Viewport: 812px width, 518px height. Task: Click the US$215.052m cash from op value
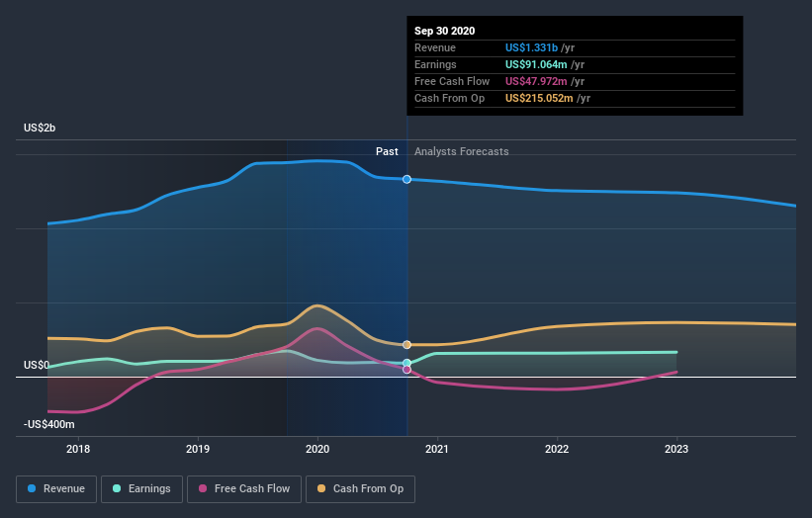coord(539,98)
